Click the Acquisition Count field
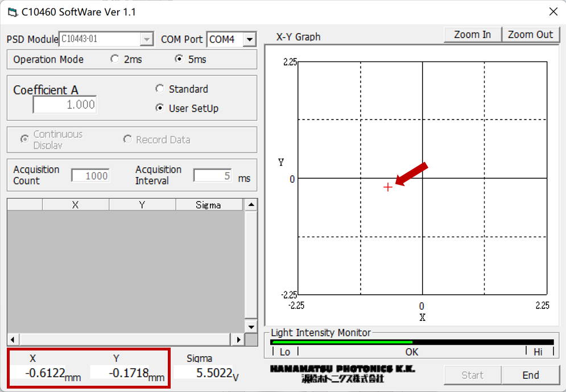 pyautogui.click(x=90, y=175)
